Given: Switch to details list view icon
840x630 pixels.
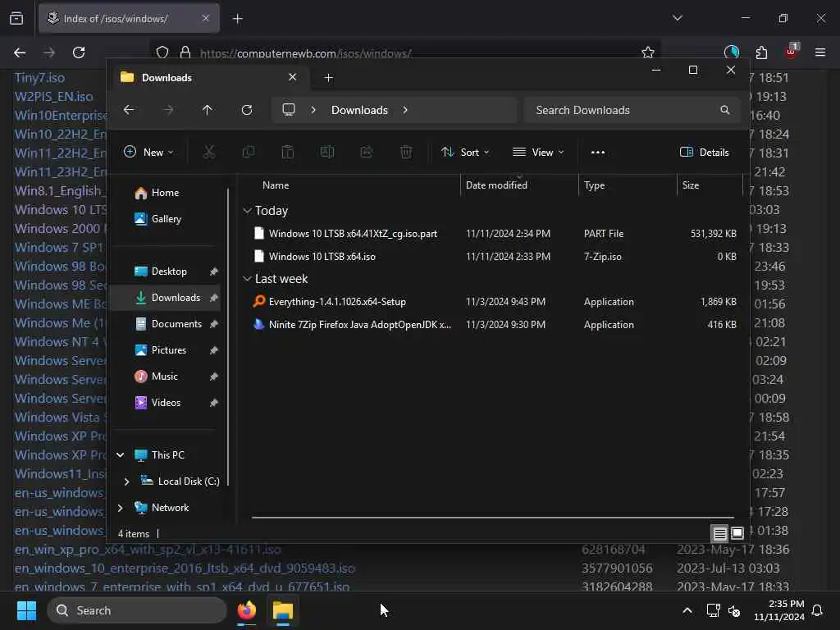Looking at the screenshot, I should coord(719,533).
